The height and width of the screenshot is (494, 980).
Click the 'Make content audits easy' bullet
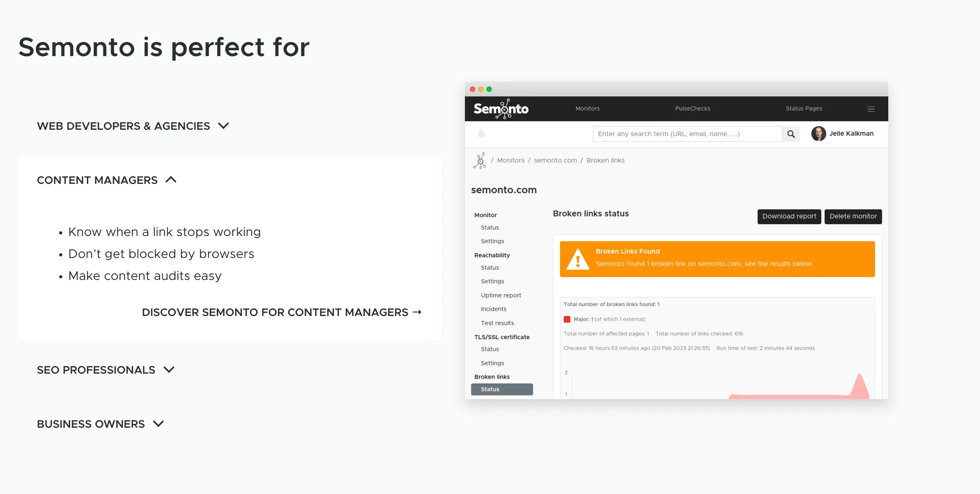coord(145,276)
